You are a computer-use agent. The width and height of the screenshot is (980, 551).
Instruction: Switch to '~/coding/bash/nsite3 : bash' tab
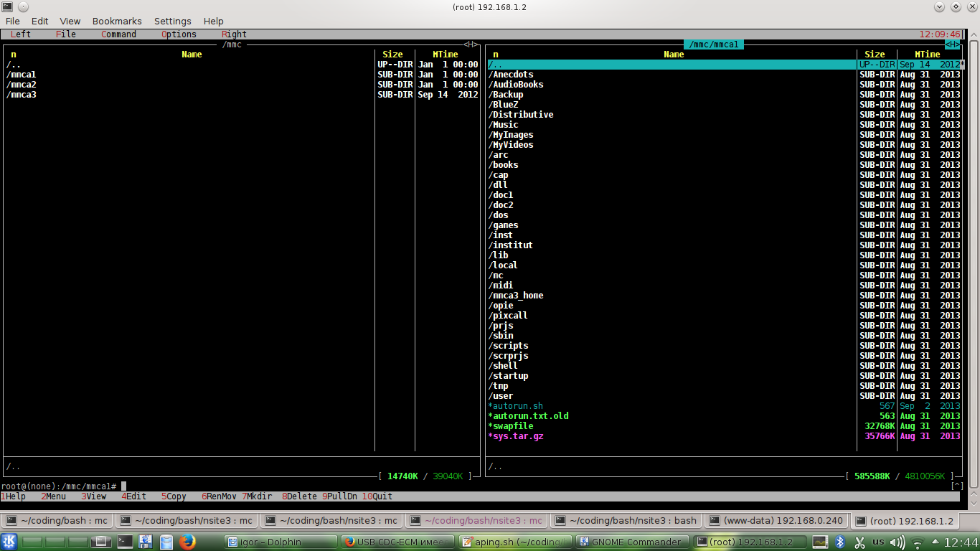(x=626, y=521)
